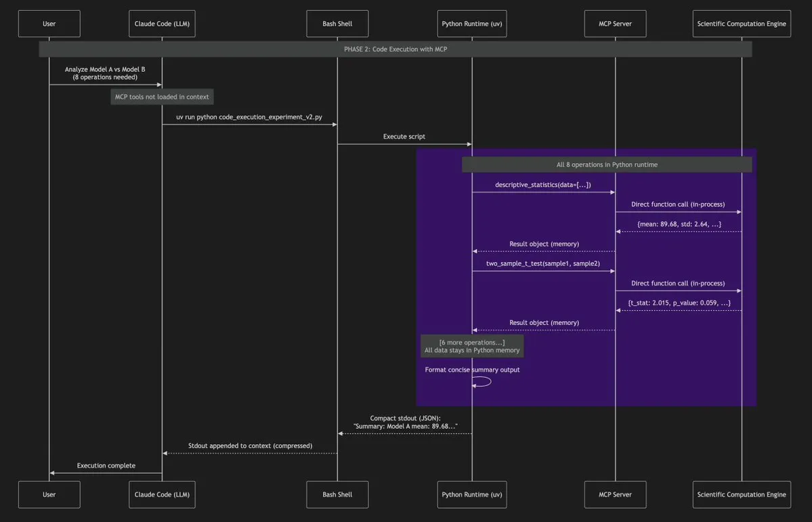
Task: Click the '[6 more operations...]' note box
Action: point(472,345)
